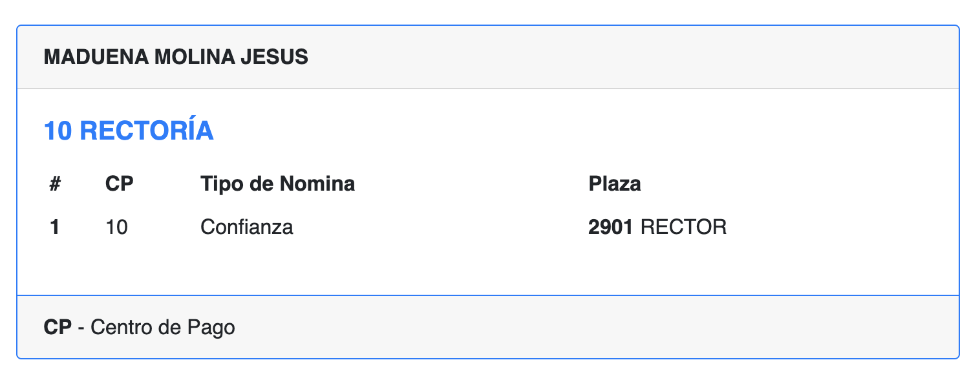Click the Confianza payroll type cell
Viewport: 980px width, 371px height.
[246, 228]
